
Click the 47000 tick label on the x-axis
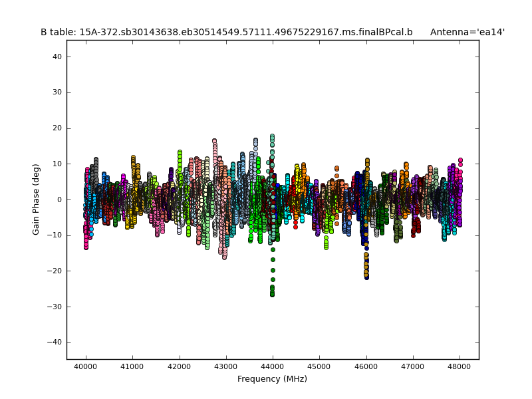[412, 366]
